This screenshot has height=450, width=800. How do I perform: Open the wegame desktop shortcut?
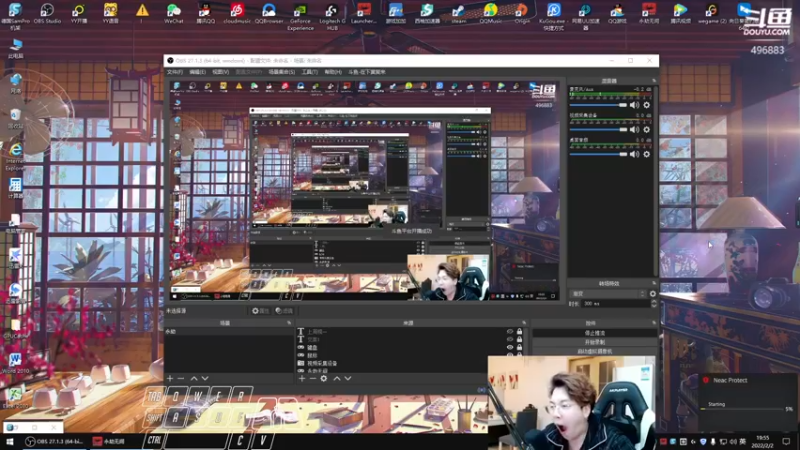712,13
